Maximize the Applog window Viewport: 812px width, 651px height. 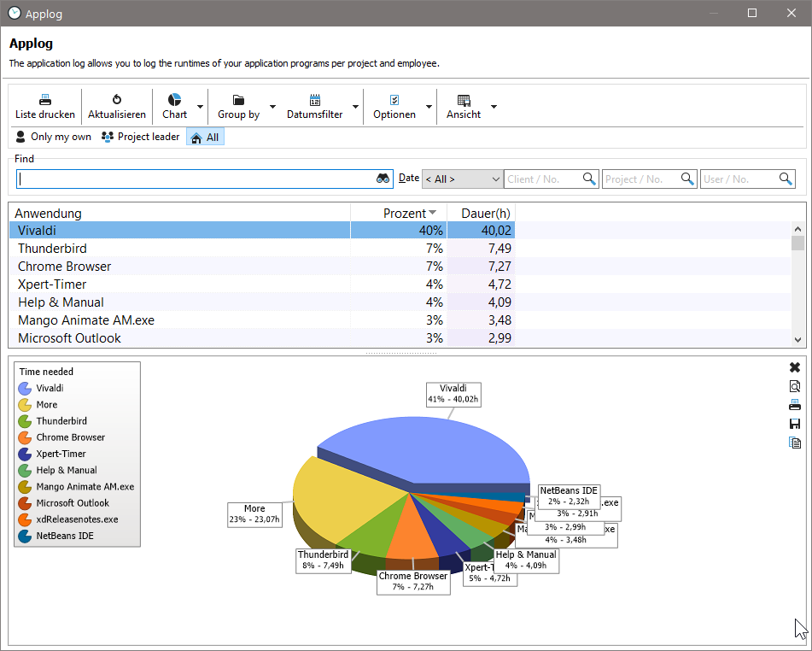click(x=752, y=13)
